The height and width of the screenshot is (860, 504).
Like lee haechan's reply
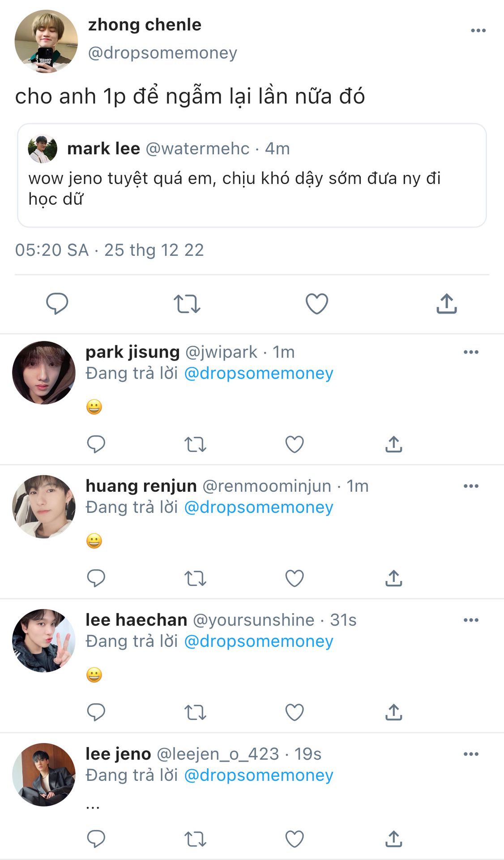coord(295,712)
